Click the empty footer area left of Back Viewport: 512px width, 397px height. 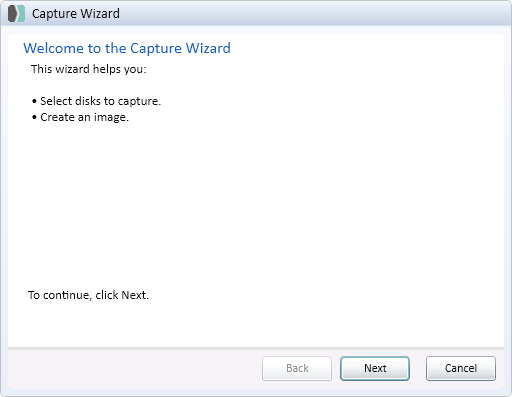point(133,368)
